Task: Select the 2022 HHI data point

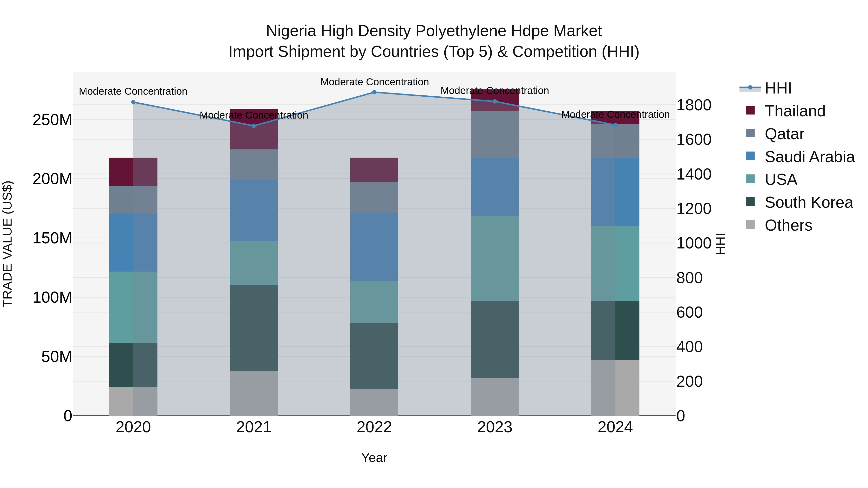Action: [374, 92]
